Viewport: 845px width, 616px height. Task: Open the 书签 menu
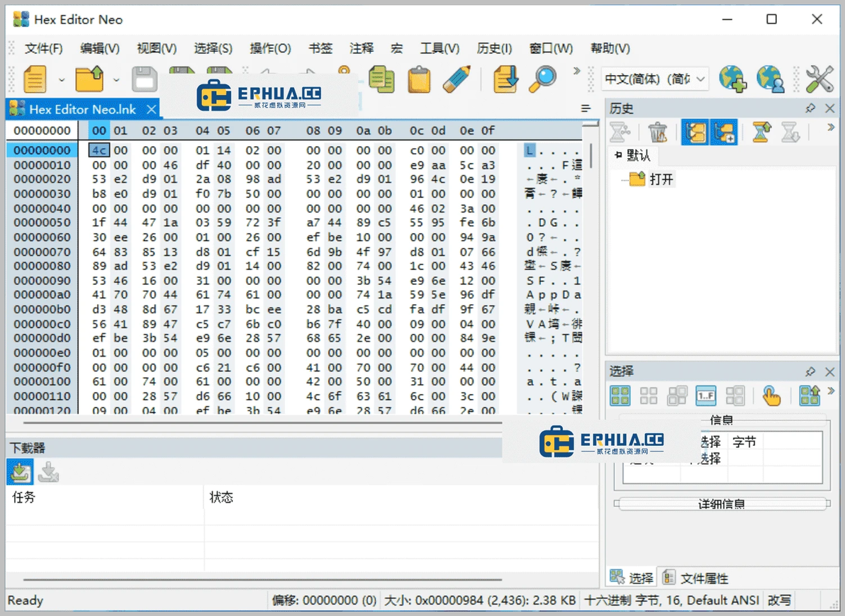pyautogui.click(x=320, y=48)
